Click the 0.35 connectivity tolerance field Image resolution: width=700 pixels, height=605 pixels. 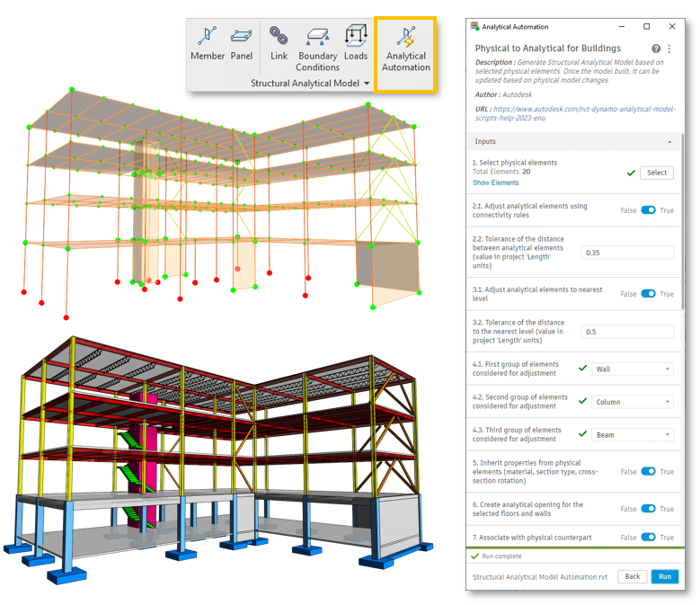(x=627, y=253)
